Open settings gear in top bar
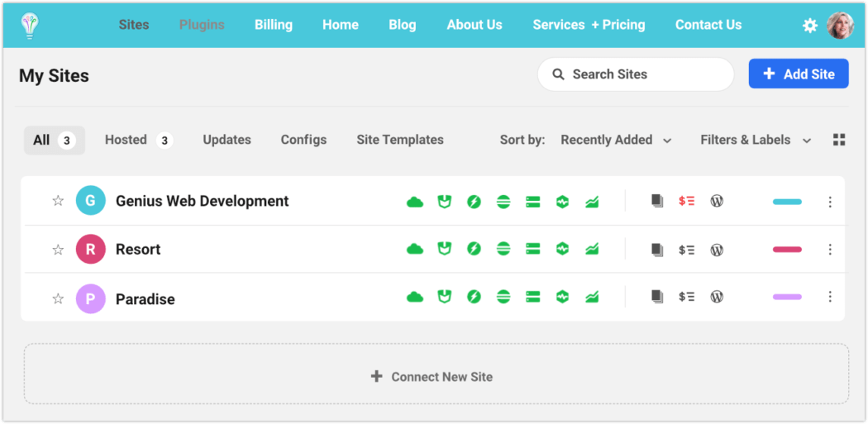 [x=810, y=26]
